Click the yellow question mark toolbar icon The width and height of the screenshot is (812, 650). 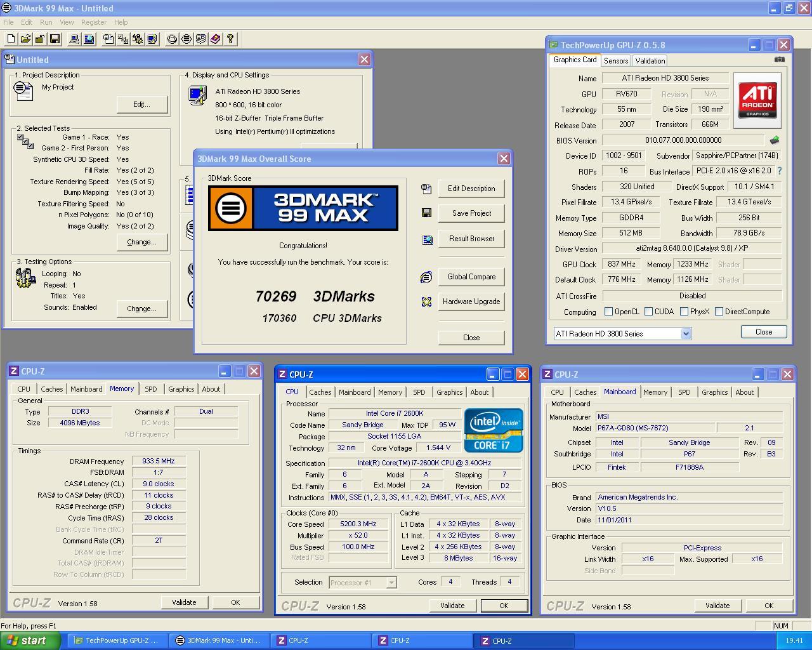(230, 39)
